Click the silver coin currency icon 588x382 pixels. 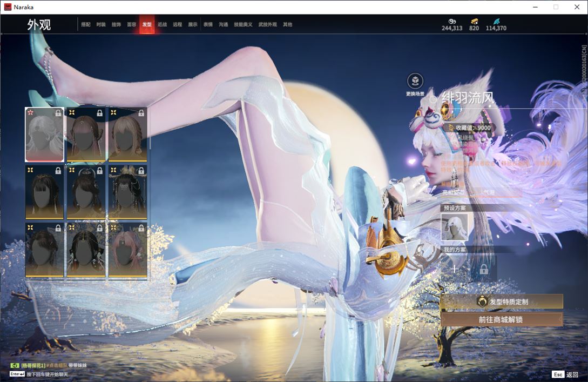click(x=452, y=22)
